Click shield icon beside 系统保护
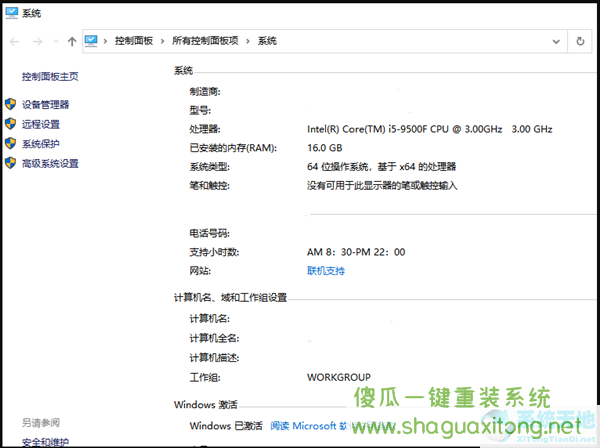This screenshot has width=600, height=448. 10,143
